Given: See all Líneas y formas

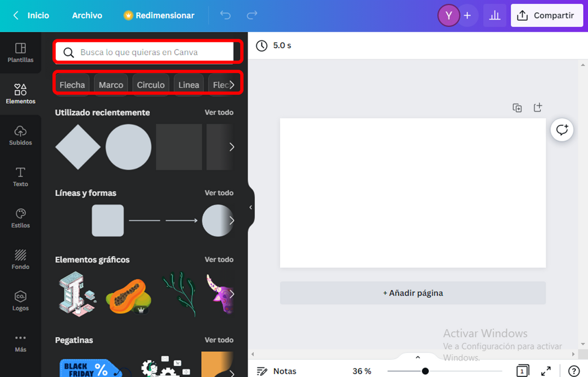Looking at the screenshot, I should pyautogui.click(x=219, y=193).
